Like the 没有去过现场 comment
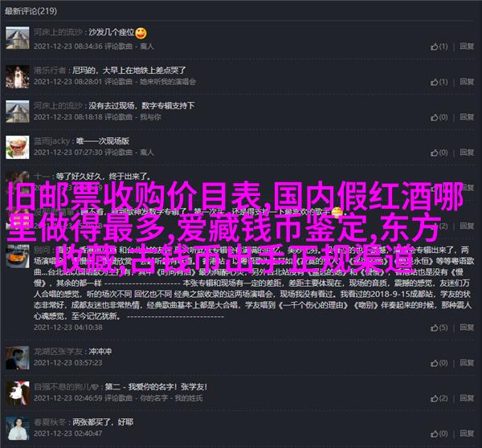 439,117
